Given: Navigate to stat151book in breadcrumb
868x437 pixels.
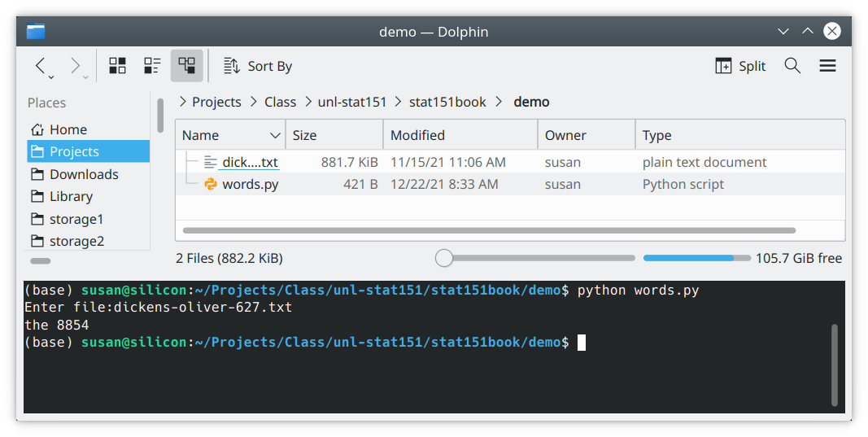Looking at the screenshot, I should coord(447,102).
